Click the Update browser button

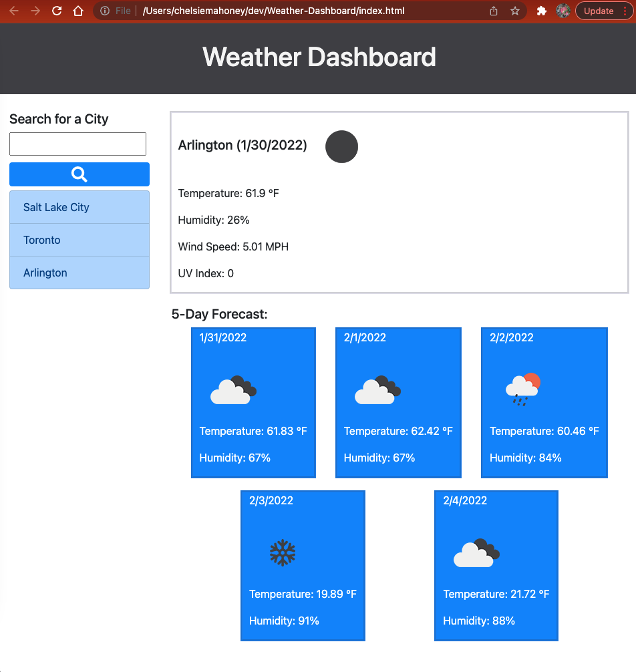coord(604,11)
